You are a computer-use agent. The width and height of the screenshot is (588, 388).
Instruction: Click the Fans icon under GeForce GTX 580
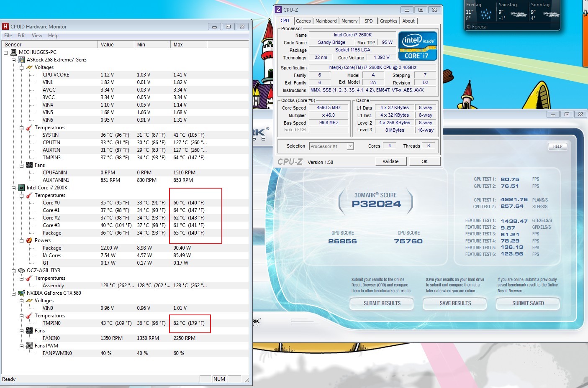(29, 331)
